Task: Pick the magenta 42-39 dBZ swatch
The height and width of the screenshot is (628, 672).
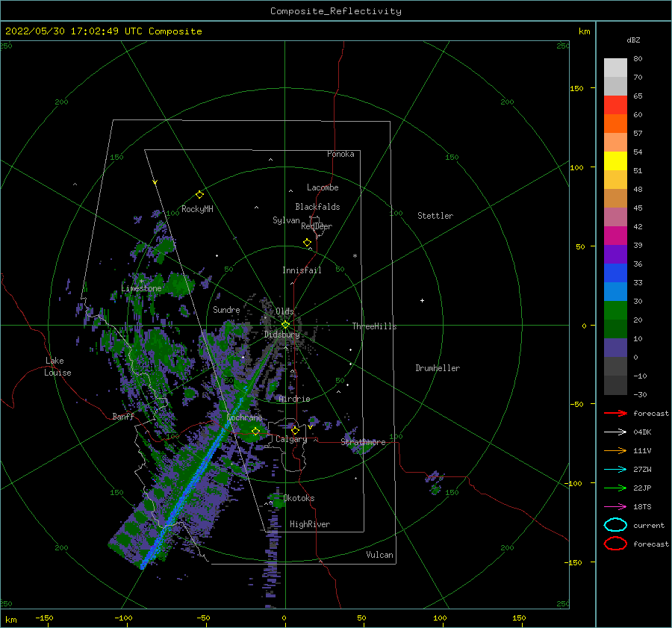Action: coord(615,236)
